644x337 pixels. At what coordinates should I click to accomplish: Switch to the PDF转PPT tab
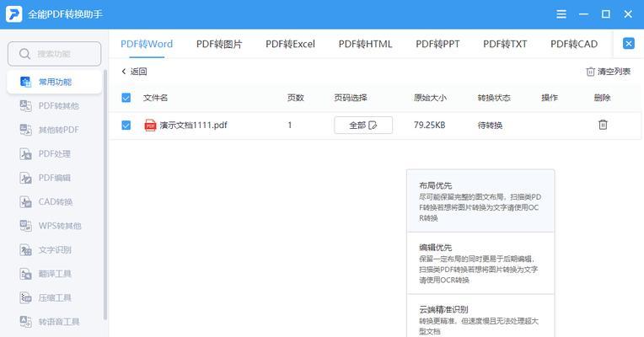click(437, 44)
